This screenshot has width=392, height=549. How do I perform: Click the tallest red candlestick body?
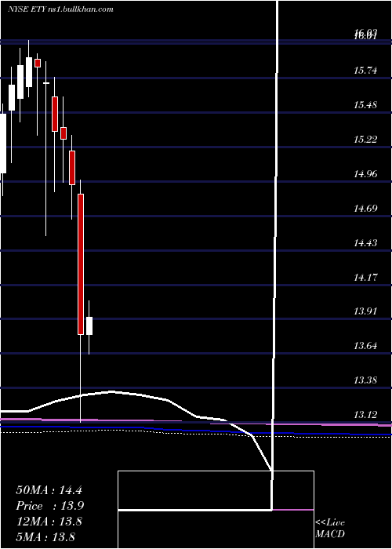(x=81, y=264)
